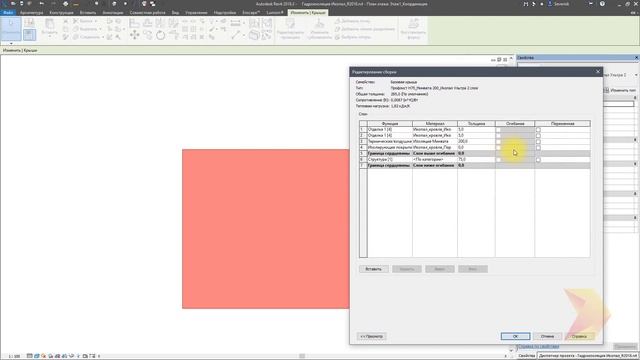The height and width of the screenshot is (360, 640).
Task: Open the Файл ribbon tab
Action: 8,13
